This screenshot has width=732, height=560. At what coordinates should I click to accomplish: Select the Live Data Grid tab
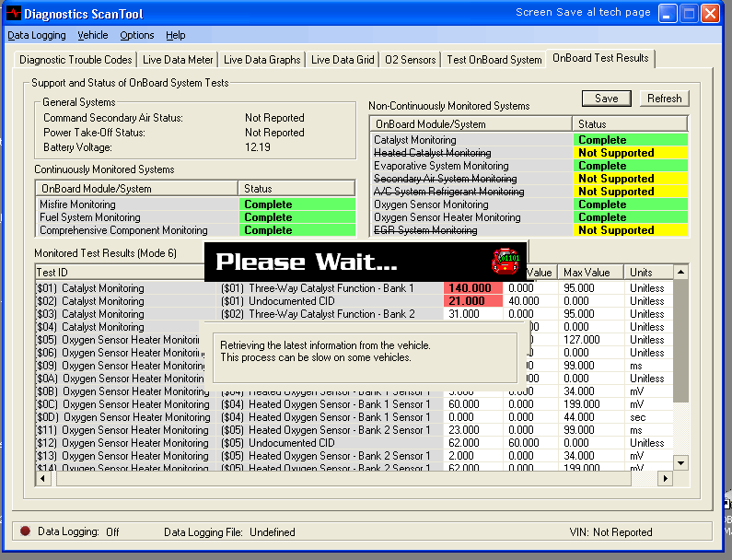(343, 60)
